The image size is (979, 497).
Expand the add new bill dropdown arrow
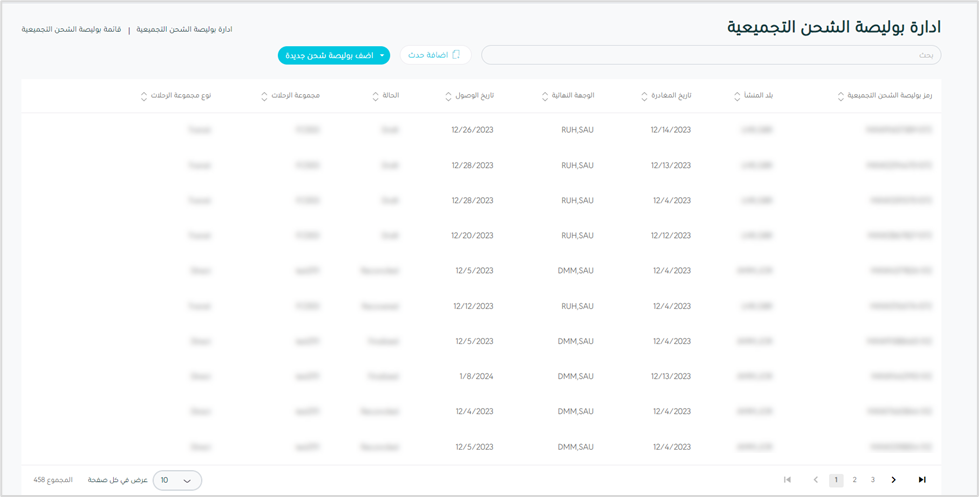point(383,55)
